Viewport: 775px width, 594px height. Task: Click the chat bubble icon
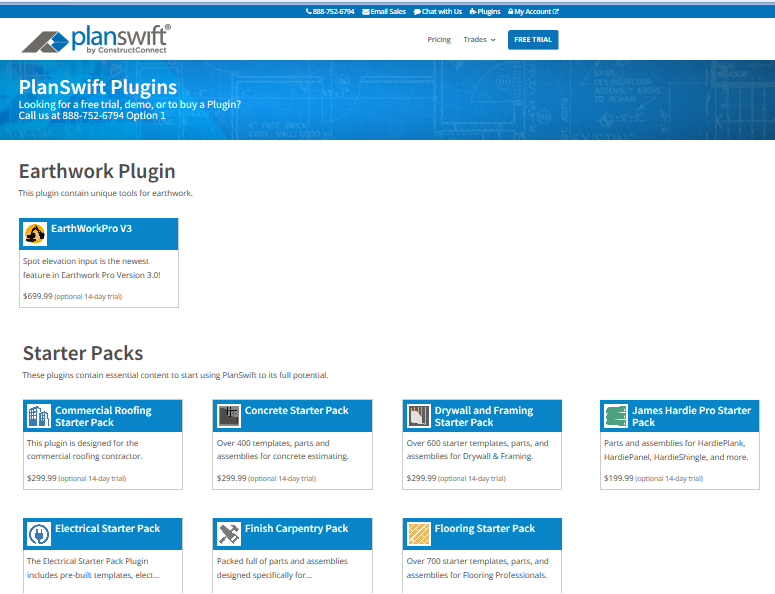(417, 11)
